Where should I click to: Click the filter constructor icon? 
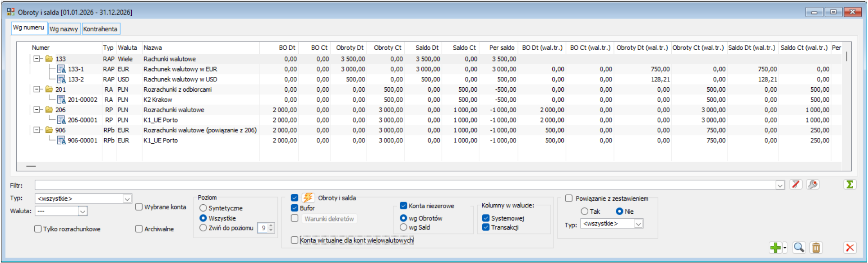[x=813, y=184]
